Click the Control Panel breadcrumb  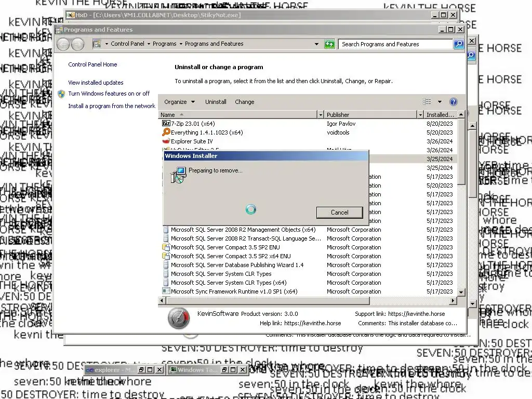pyautogui.click(x=128, y=44)
